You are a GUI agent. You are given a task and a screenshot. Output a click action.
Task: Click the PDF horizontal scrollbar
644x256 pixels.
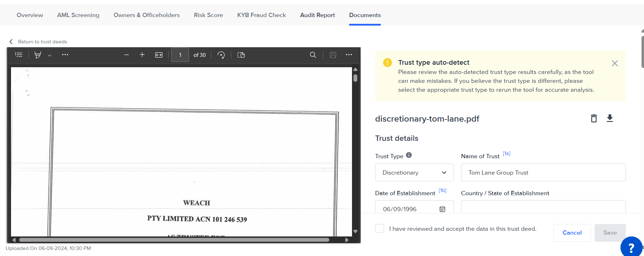point(174,240)
